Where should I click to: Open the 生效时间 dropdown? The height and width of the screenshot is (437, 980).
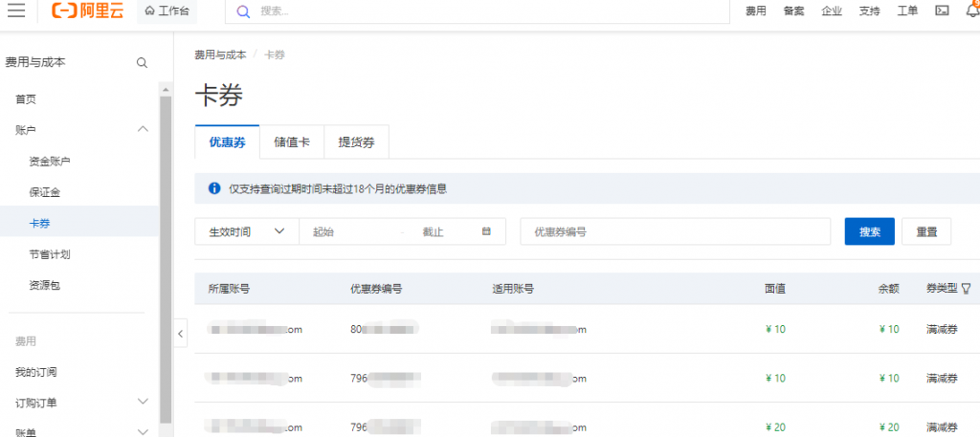click(x=246, y=231)
